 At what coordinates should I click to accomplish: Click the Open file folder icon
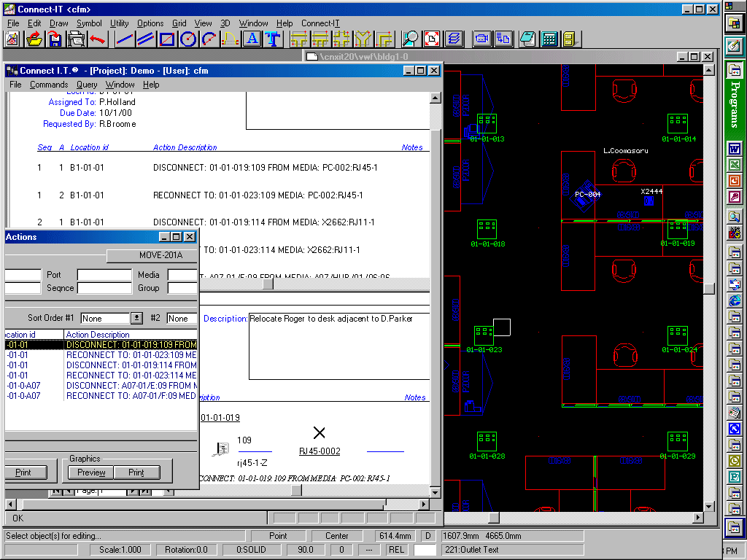pos(34,39)
